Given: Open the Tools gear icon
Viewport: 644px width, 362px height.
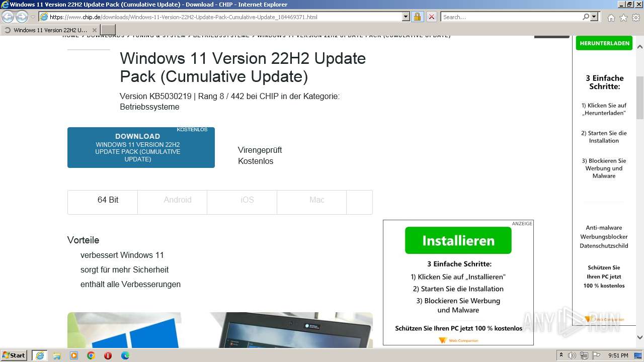Looking at the screenshot, I should pyautogui.click(x=636, y=18).
